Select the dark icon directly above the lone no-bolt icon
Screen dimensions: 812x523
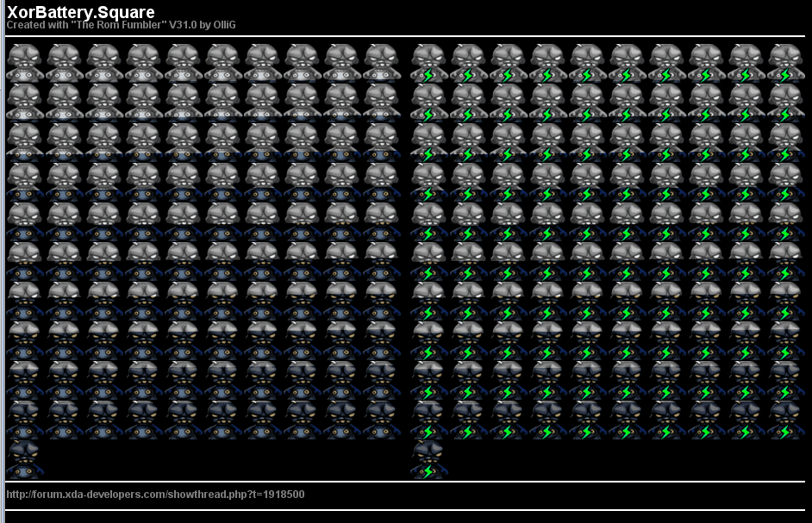24,420
